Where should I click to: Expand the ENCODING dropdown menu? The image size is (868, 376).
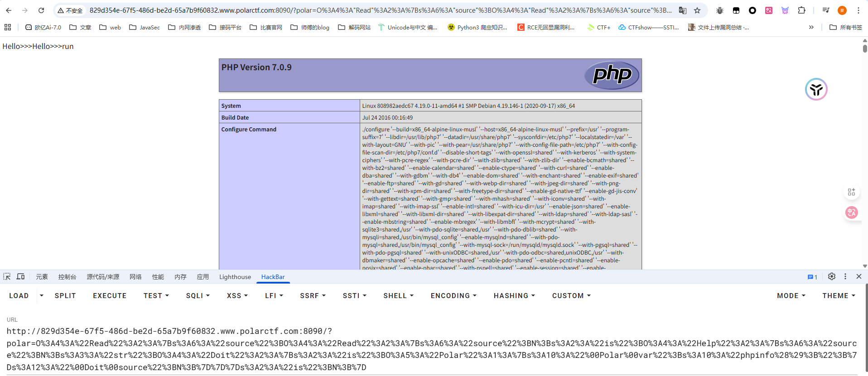pyautogui.click(x=453, y=296)
